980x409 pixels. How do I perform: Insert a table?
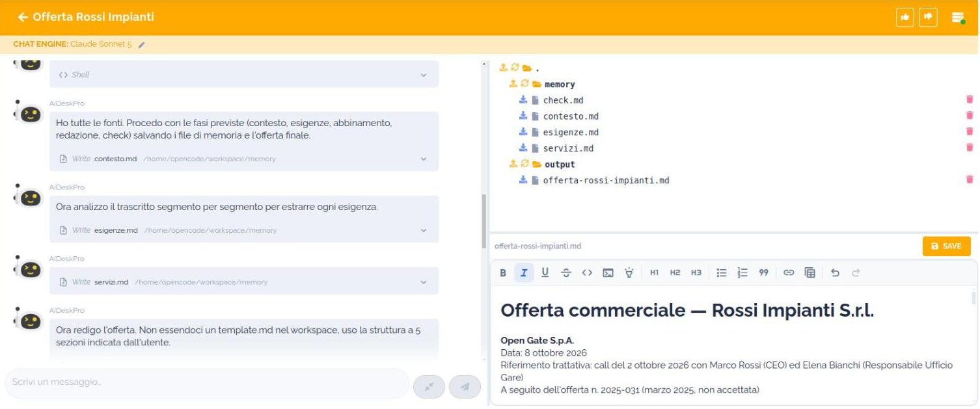pyautogui.click(x=810, y=273)
